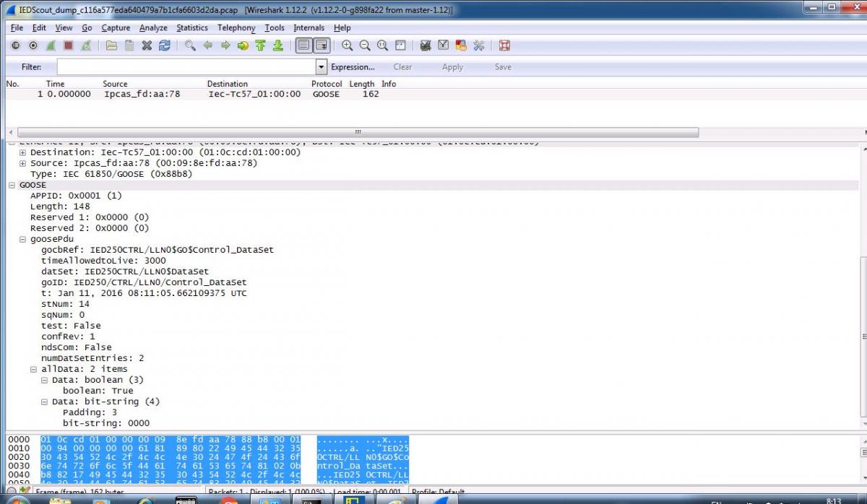This screenshot has height=504, width=867.
Task: Open a capture file (folder icon)
Action: tap(111, 45)
